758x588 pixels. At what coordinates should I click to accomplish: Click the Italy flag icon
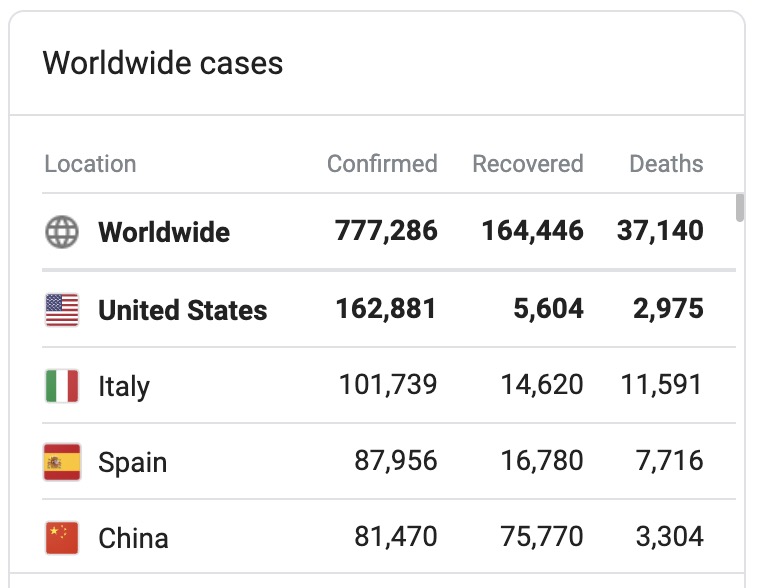click(x=62, y=386)
